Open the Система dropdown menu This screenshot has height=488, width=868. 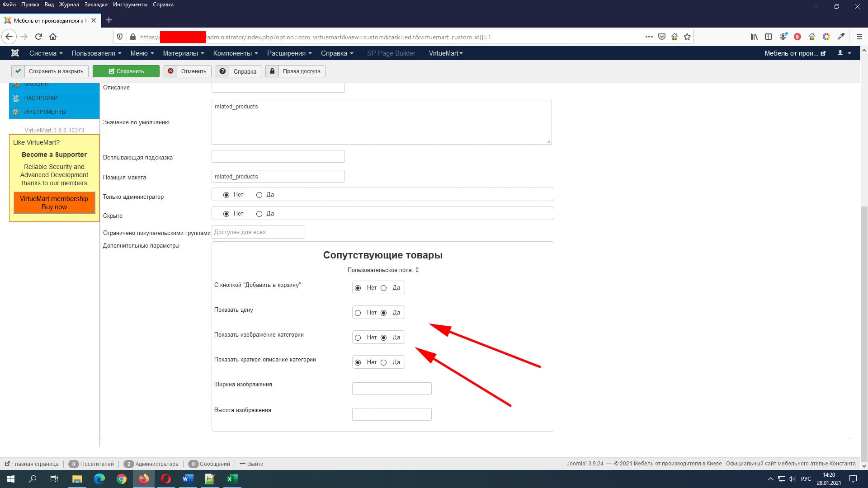(46, 53)
